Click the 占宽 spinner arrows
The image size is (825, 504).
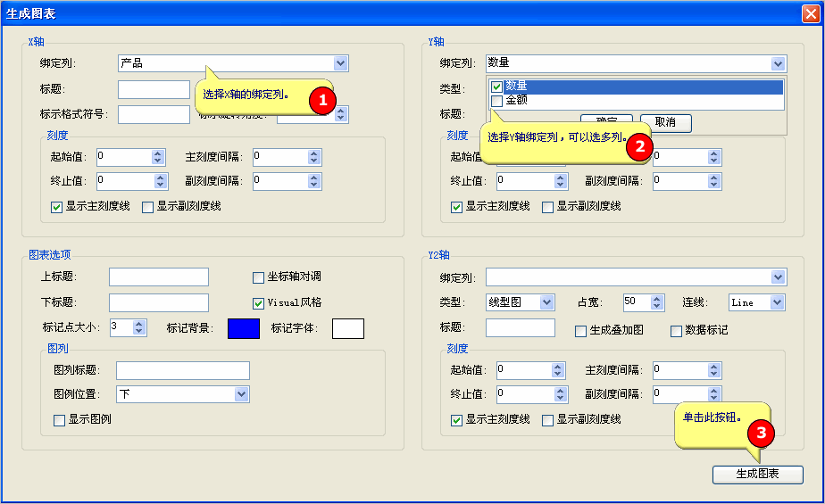pyautogui.click(x=657, y=302)
